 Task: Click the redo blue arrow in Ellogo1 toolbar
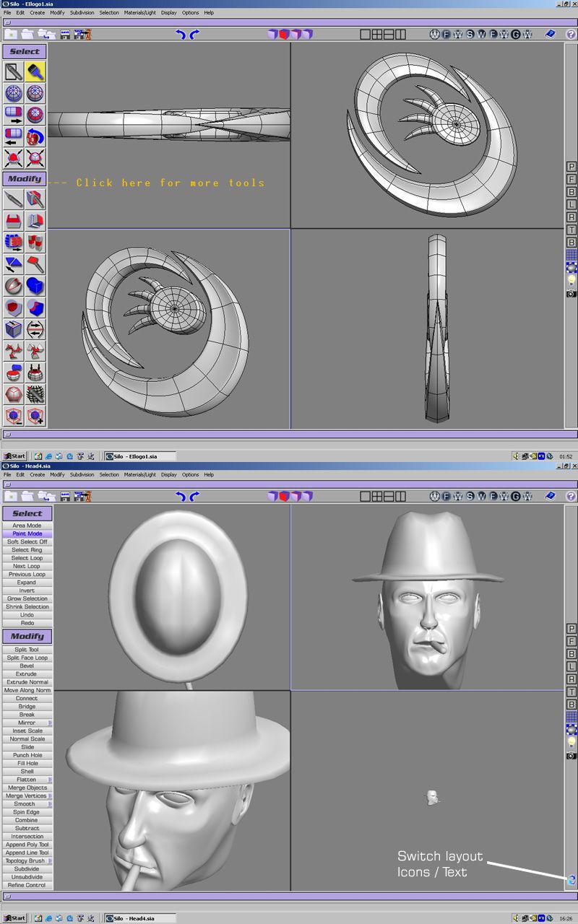[194, 33]
